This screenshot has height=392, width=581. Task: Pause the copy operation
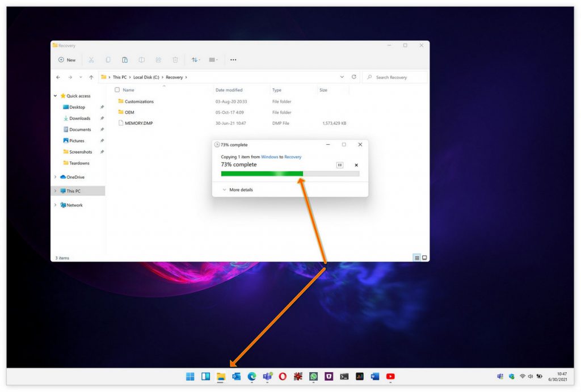(339, 165)
